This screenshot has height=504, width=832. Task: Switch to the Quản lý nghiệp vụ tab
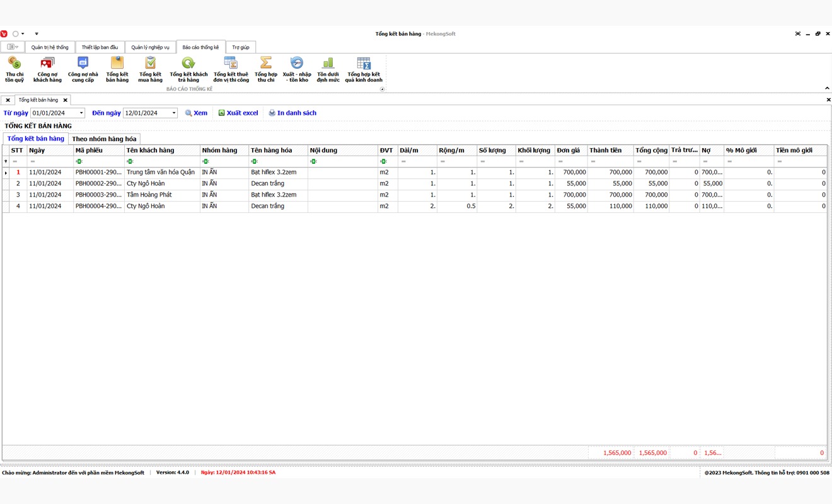[150, 47]
